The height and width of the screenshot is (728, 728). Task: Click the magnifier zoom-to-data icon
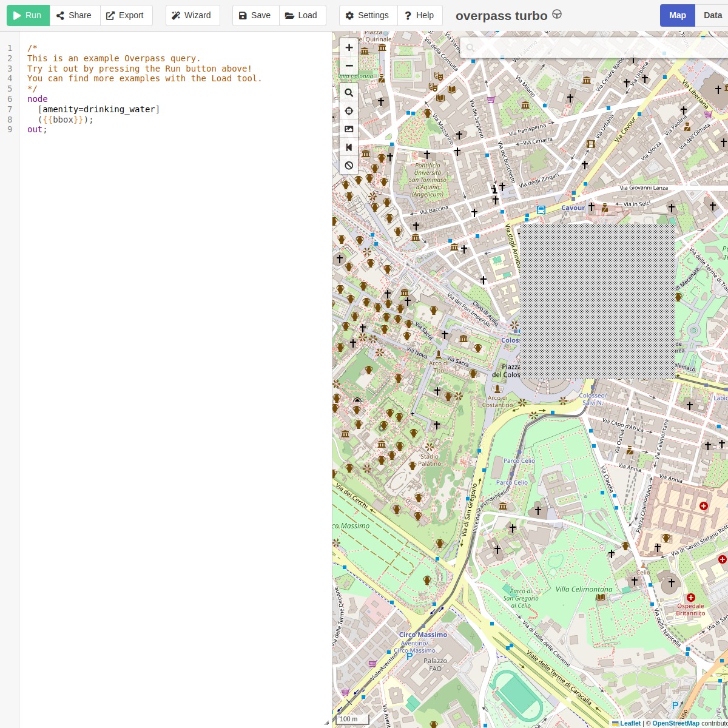pyautogui.click(x=349, y=93)
